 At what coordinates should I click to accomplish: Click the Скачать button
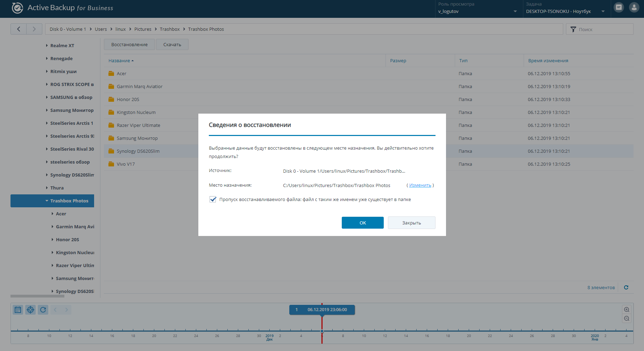click(172, 44)
